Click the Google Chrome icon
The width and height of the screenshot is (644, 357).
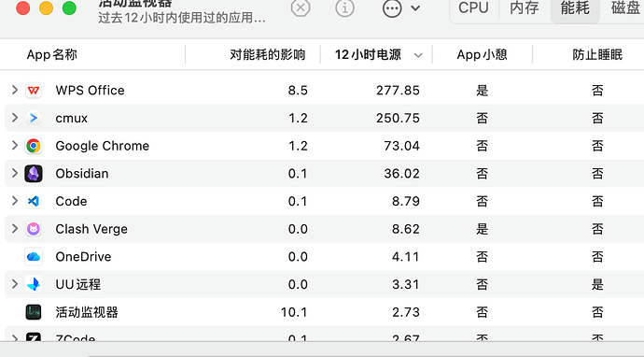[34, 146]
